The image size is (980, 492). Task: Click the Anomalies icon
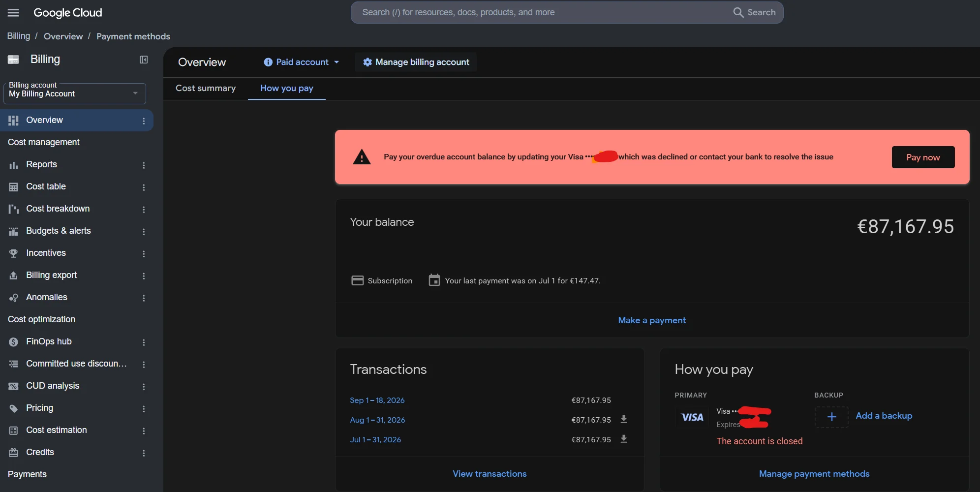pos(13,298)
